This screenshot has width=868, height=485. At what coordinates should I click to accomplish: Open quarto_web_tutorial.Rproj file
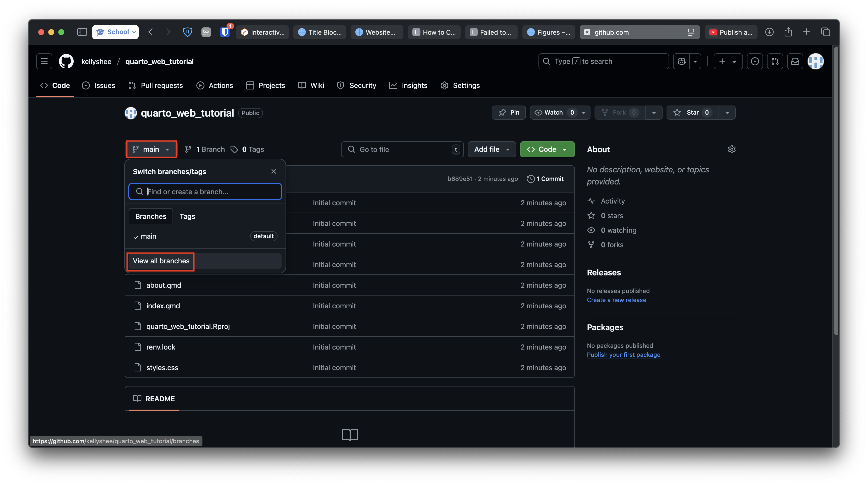click(x=188, y=326)
